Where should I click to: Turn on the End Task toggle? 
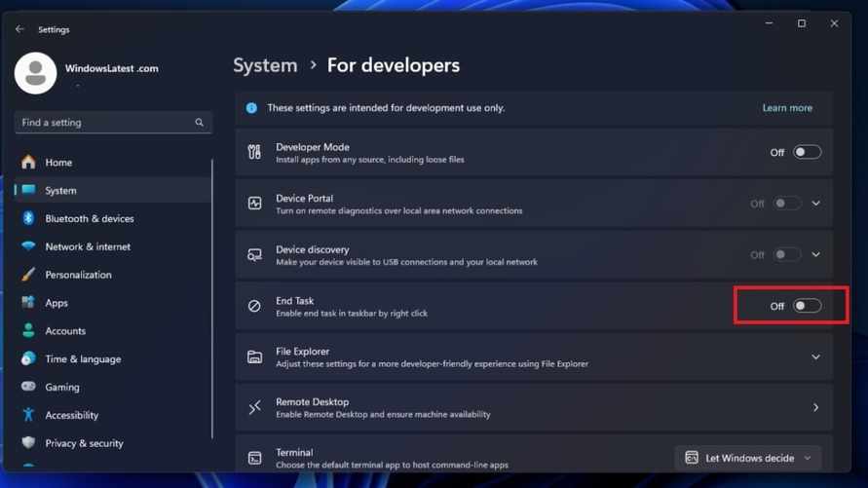click(807, 306)
